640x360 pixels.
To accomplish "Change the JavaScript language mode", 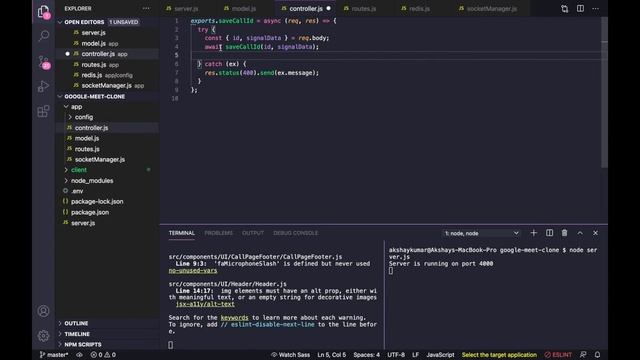I will tap(440, 355).
